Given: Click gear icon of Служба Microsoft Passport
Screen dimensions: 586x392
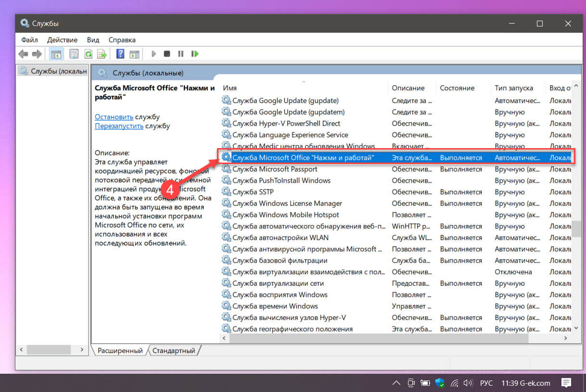Looking at the screenshot, I should click(x=226, y=169).
